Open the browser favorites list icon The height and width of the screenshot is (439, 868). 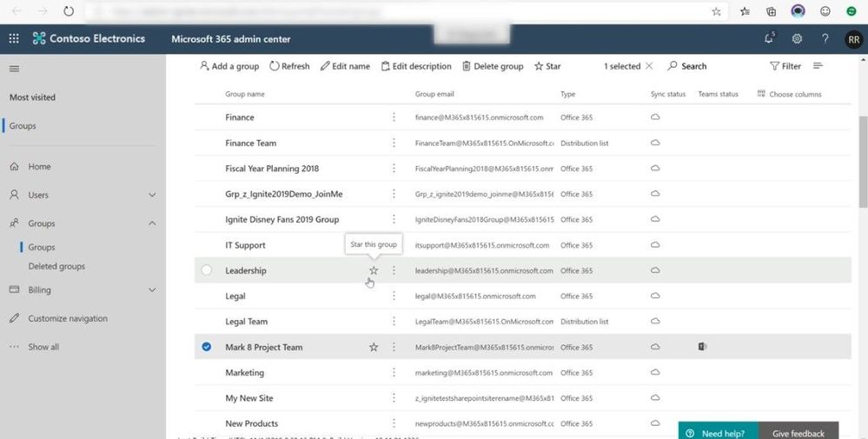pyautogui.click(x=745, y=11)
